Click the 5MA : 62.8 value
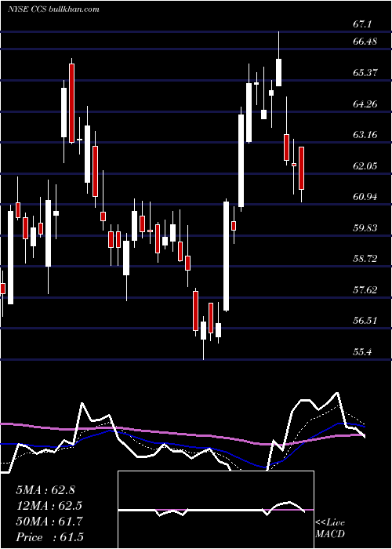 (45, 490)
